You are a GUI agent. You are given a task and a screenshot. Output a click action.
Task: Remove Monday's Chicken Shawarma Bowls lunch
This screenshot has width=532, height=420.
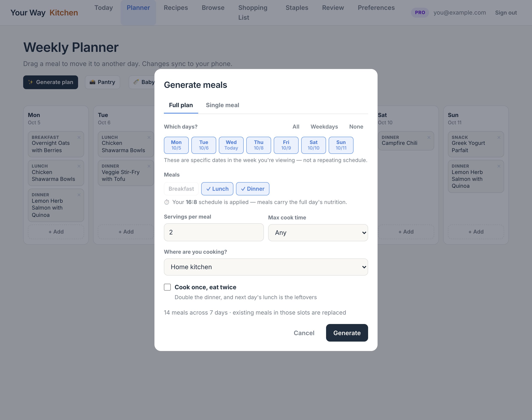pos(79,166)
